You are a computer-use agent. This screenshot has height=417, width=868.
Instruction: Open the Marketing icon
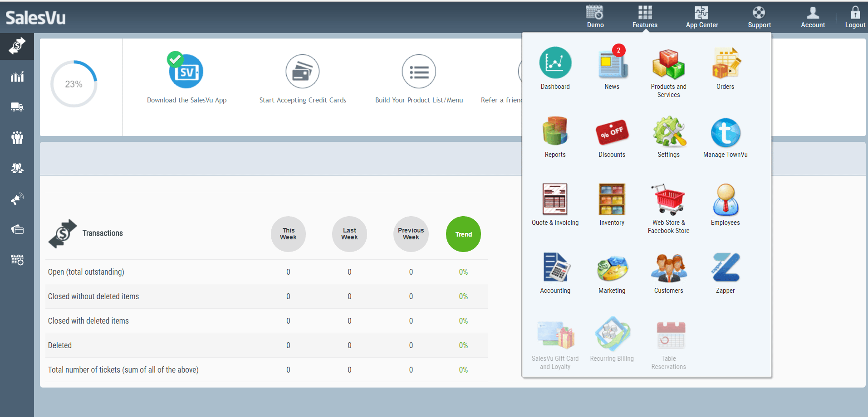tap(612, 268)
